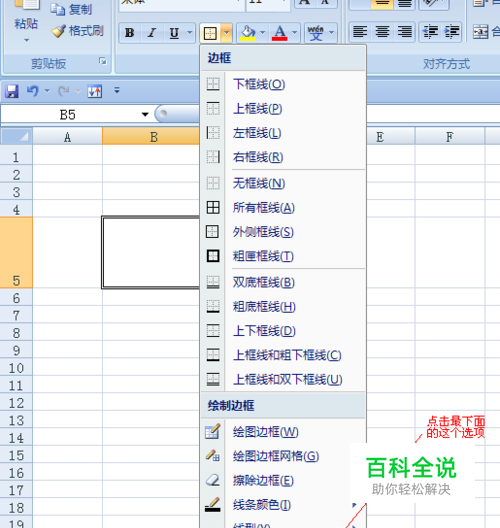
Task: Click the borders button icon
Action: point(210,33)
